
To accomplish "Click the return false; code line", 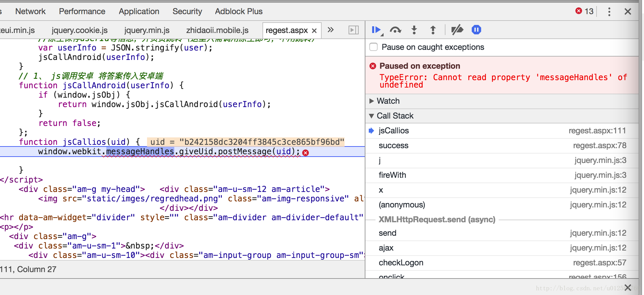I will [69, 123].
